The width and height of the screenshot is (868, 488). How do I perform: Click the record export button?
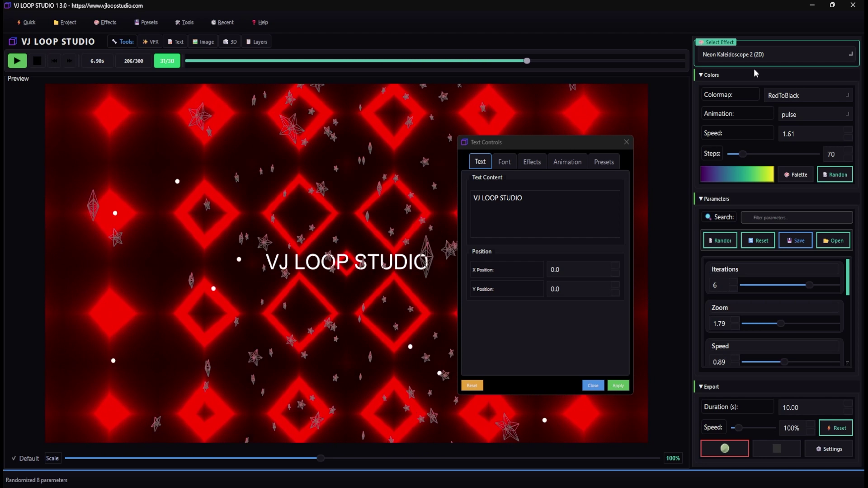point(724,448)
